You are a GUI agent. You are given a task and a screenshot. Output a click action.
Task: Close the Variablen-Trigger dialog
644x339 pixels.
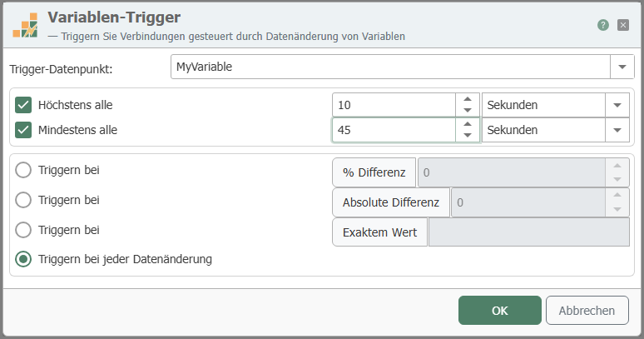pyautogui.click(x=623, y=25)
